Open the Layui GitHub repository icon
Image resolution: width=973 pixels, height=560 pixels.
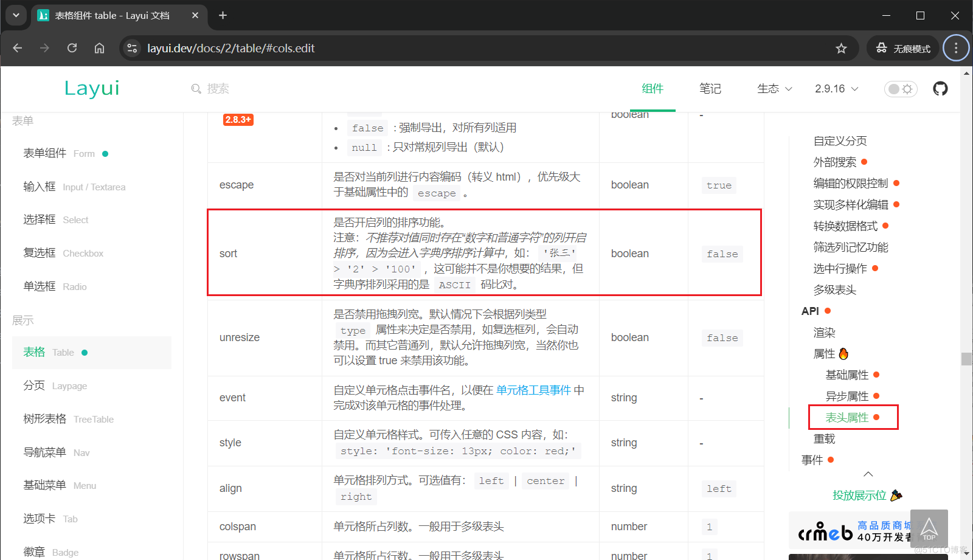tap(940, 89)
